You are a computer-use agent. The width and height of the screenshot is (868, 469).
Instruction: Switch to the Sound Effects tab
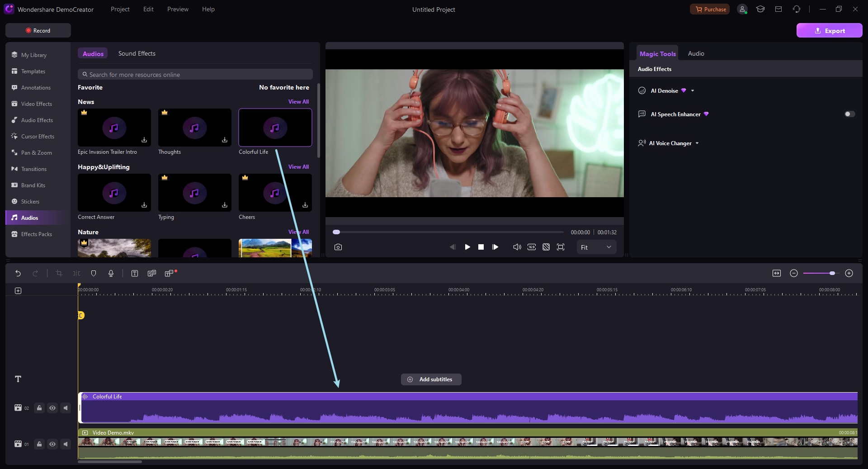click(137, 53)
